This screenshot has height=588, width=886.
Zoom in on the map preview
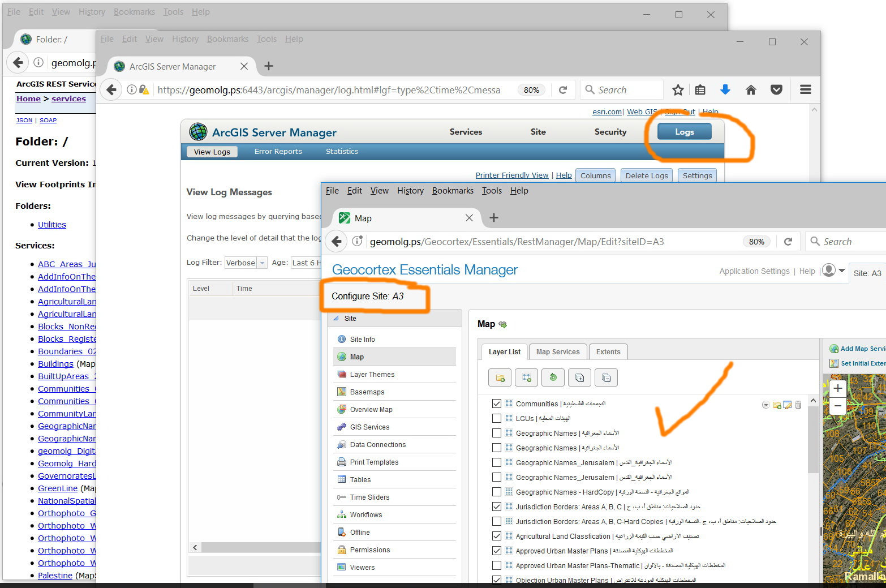[838, 388]
